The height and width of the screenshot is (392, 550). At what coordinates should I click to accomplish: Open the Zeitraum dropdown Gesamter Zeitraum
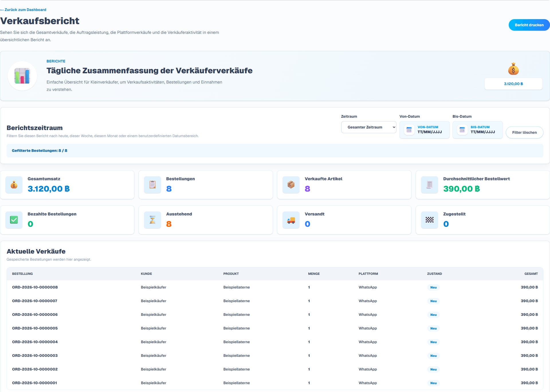[x=369, y=127]
